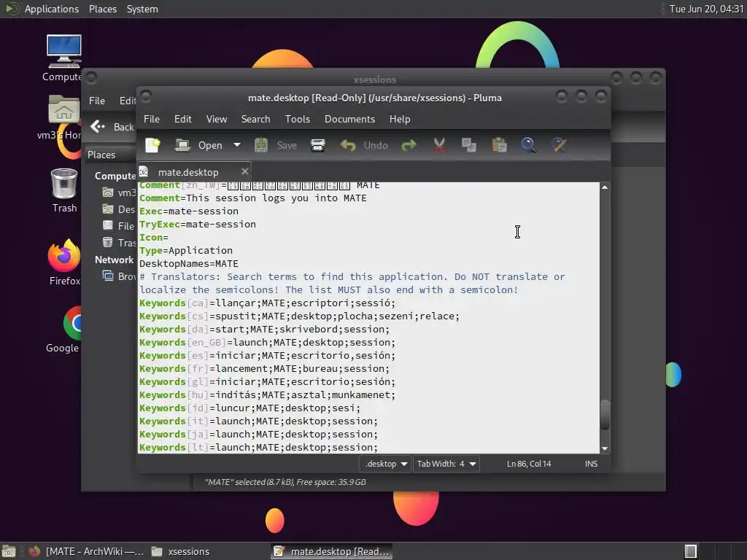Open the Tools menu

(x=298, y=119)
